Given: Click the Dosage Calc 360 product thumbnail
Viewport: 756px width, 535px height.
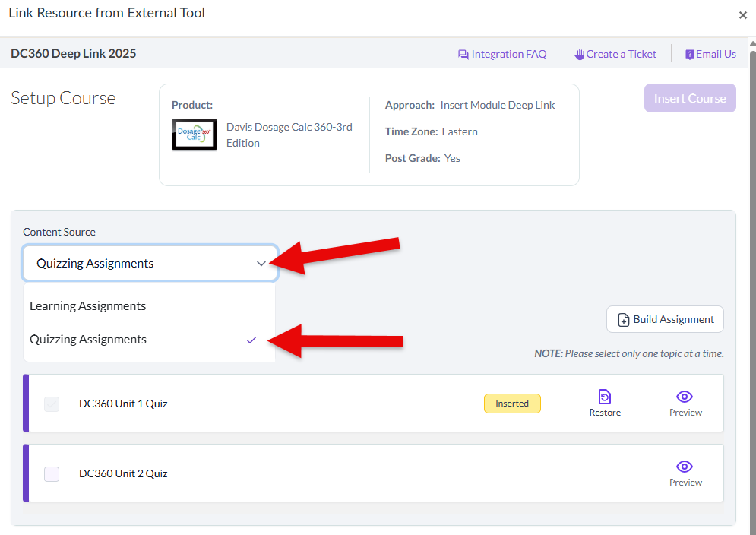Looking at the screenshot, I should [x=195, y=135].
